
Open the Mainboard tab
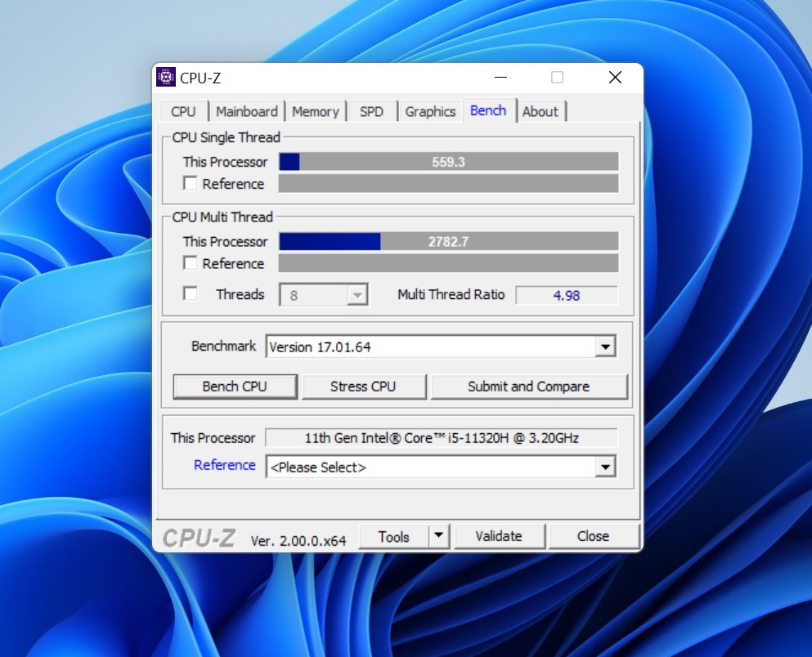pyautogui.click(x=247, y=112)
